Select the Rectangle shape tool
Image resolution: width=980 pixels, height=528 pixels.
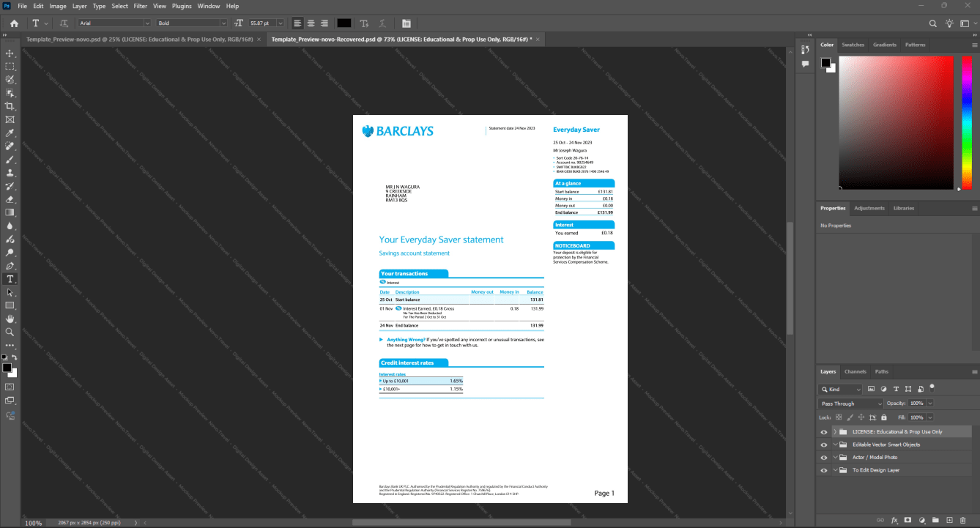coord(10,305)
